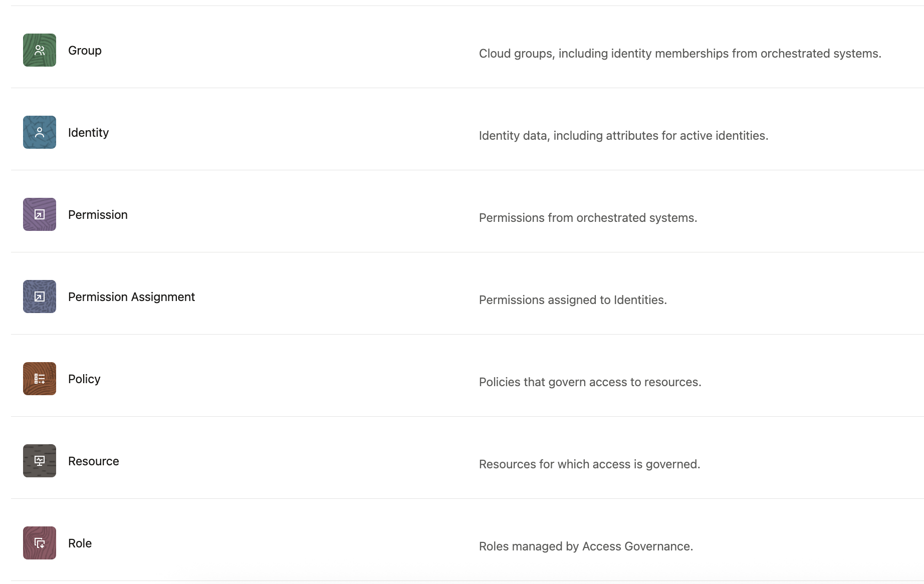
Task: Click "Permissions assigned to Identities" description
Action: tap(573, 300)
